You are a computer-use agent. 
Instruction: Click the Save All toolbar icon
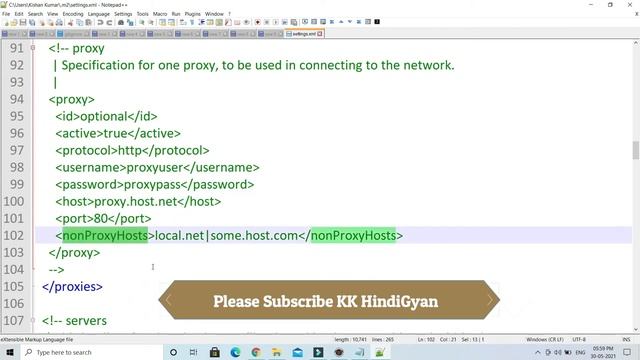(x=32, y=22)
